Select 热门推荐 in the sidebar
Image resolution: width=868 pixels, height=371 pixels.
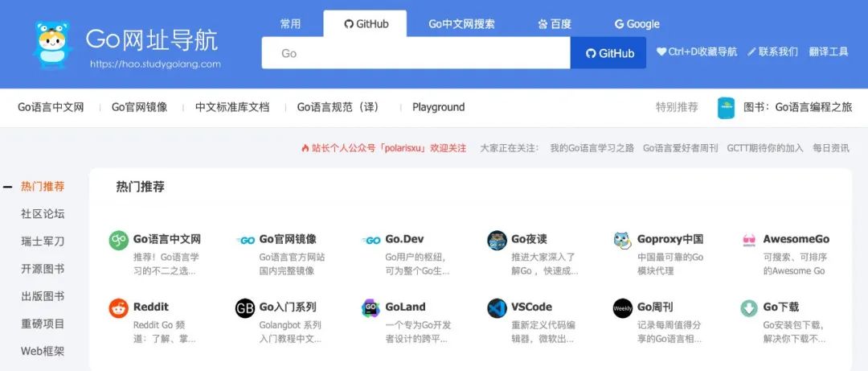[43, 187]
